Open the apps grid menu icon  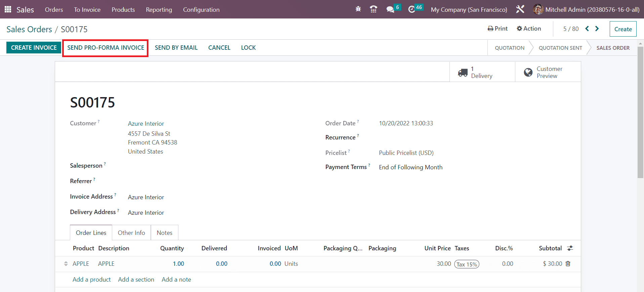[x=8, y=9]
